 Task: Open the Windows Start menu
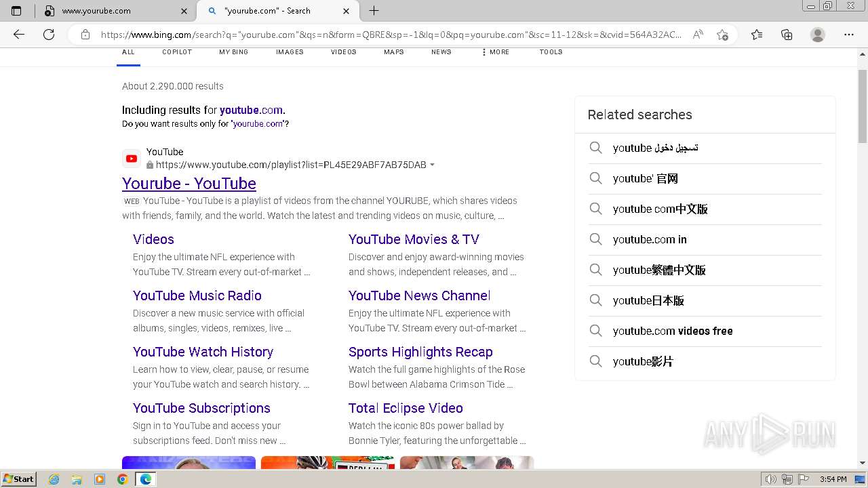click(19, 479)
